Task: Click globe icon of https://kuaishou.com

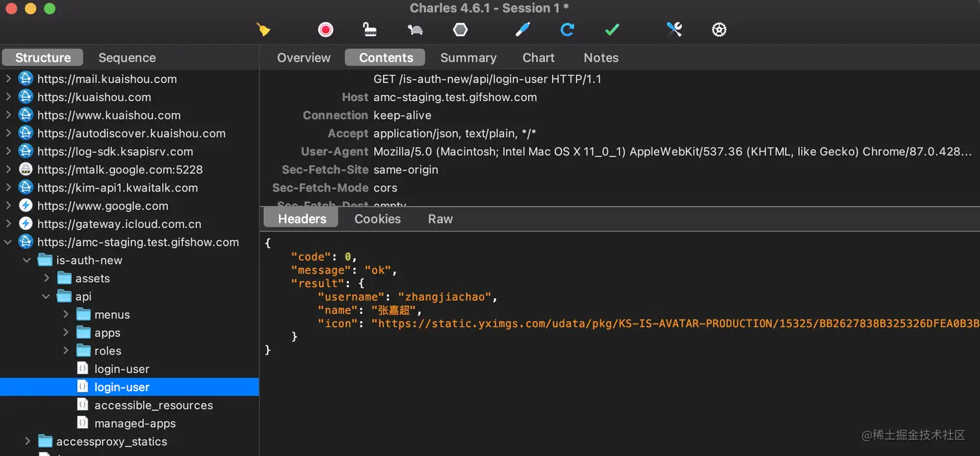Action: tap(25, 97)
